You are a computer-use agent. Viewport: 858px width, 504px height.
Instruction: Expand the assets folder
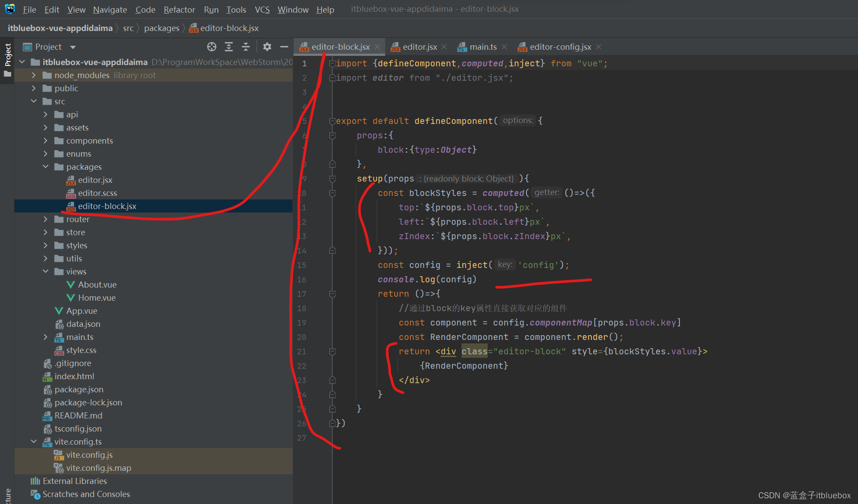tap(45, 127)
